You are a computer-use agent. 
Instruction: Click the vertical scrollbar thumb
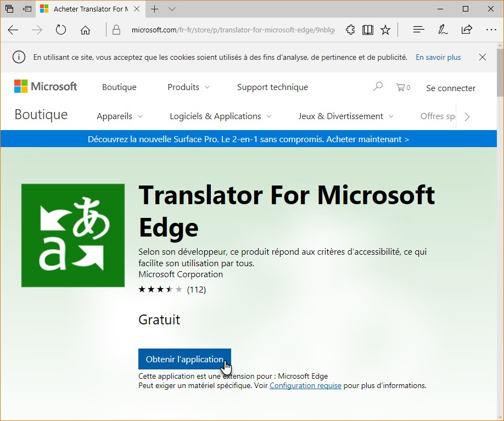[x=500, y=72]
